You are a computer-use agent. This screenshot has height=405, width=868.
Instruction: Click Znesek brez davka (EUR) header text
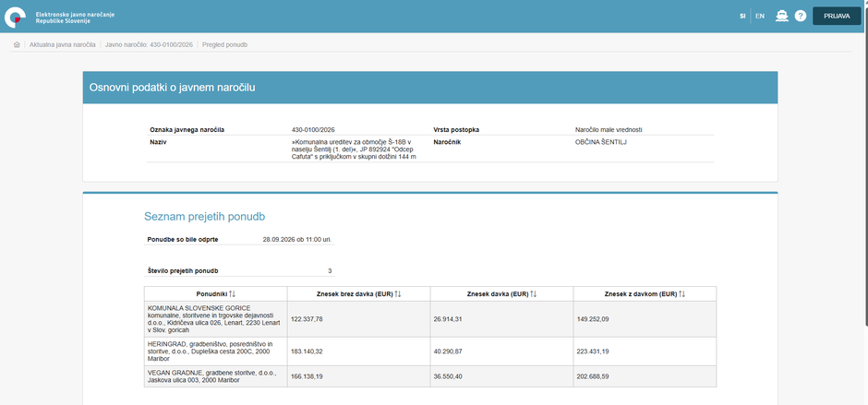pyautogui.click(x=355, y=294)
